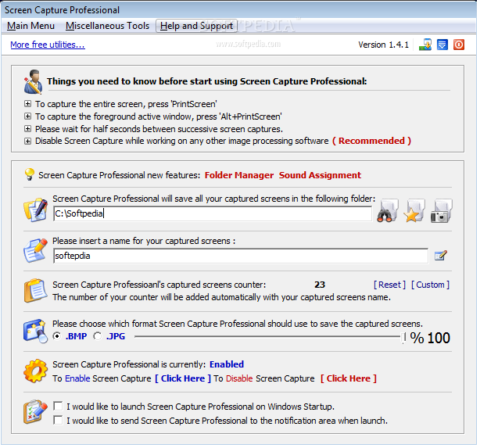This screenshot has width=498, height=448.
Task: Click the Folder Manager feature link
Action: click(x=239, y=175)
